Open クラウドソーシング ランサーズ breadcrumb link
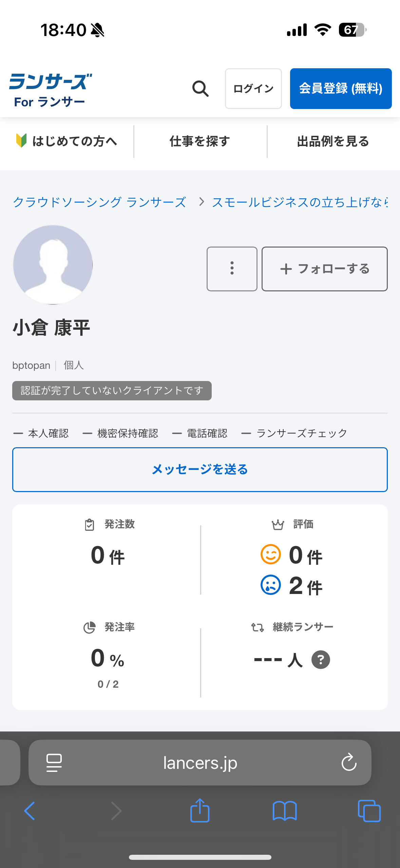Screen dimensions: 400x868 (x=99, y=202)
